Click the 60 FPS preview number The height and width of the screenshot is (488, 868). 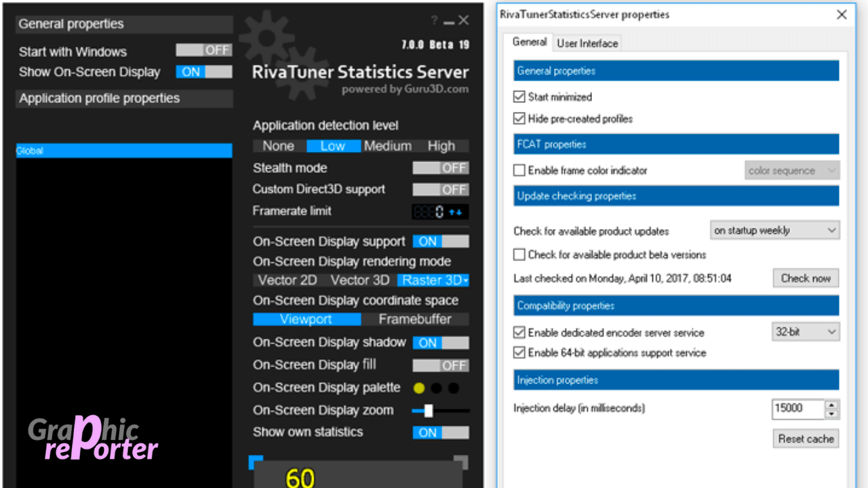point(300,477)
